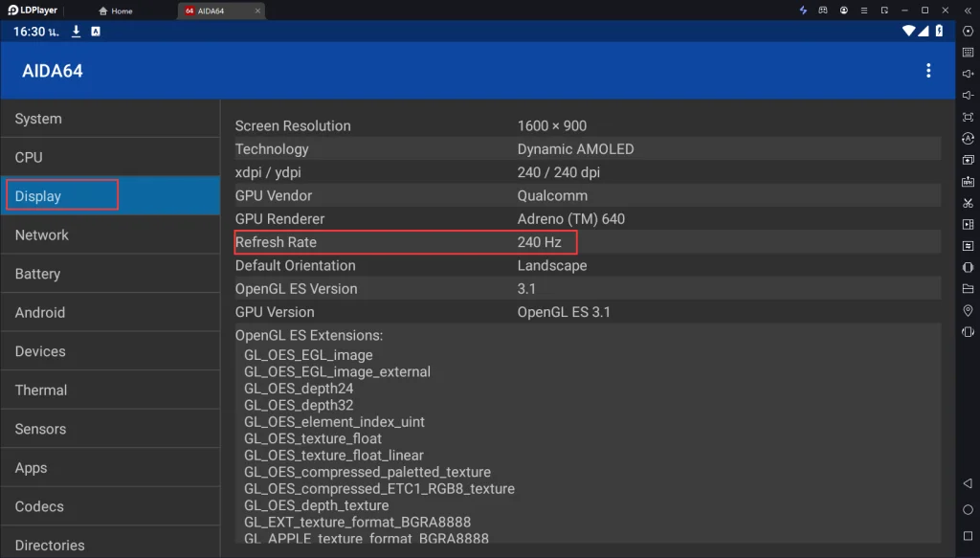Image resolution: width=980 pixels, height=558 pixels.
Task: Click the volume down speaker icon
Action: [968, 96]
